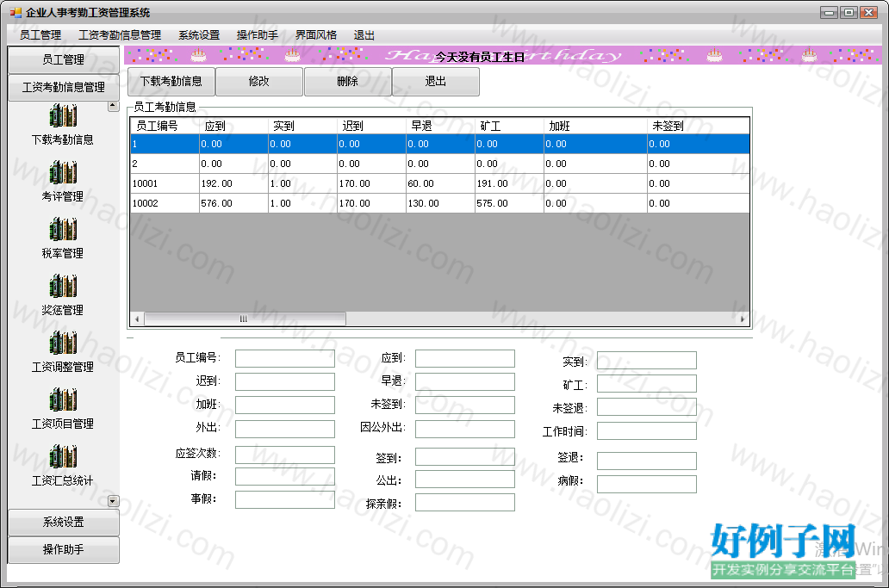Select the row with employee number 2

(x=439, y=164)
